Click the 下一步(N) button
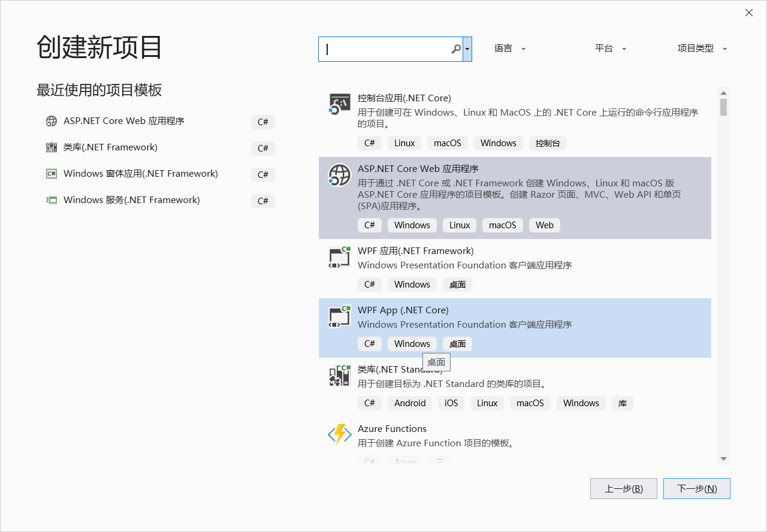Screen dimensions: 767x532 pyautogui.click(x=696, y=488)
